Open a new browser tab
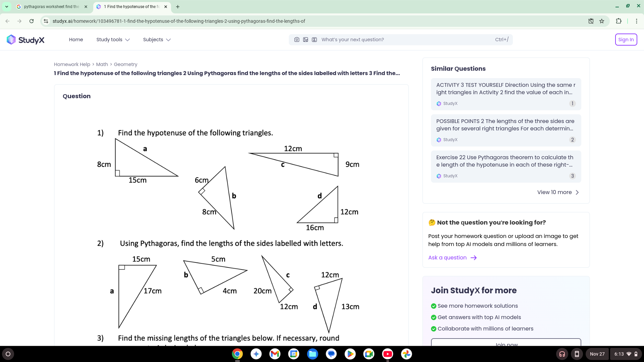Screen dimensions: 644x362 [x=178, y=7]
